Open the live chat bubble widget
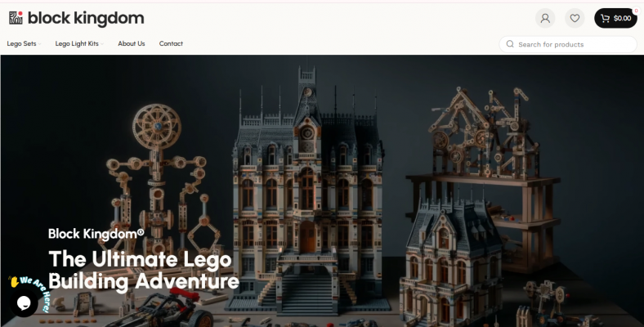644x327 pixels. (x=24, y=303)
